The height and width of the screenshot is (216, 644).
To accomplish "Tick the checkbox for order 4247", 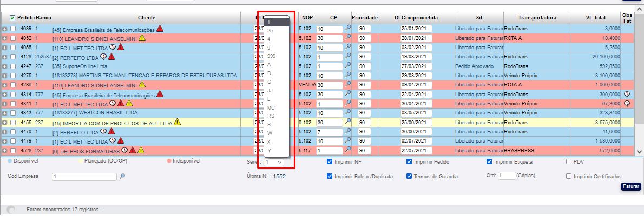I will pos(13,66).
